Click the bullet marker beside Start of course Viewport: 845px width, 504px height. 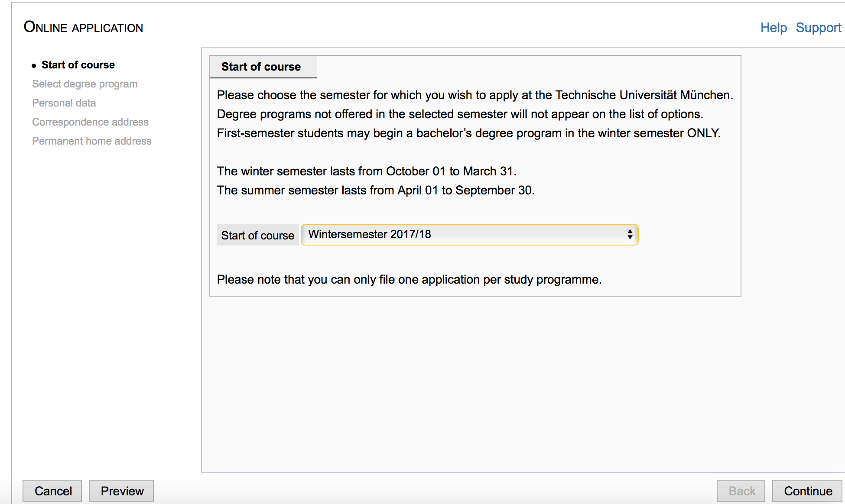34,66
